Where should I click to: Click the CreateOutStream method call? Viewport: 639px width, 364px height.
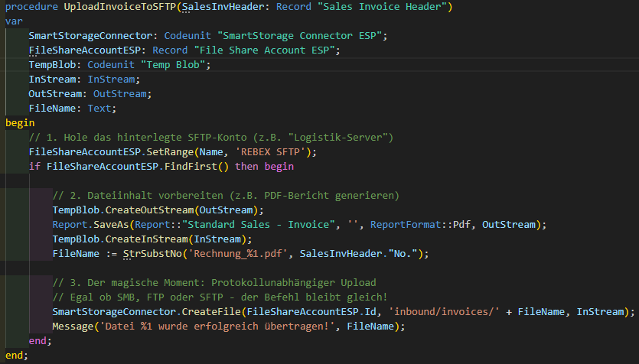point(152,210)
